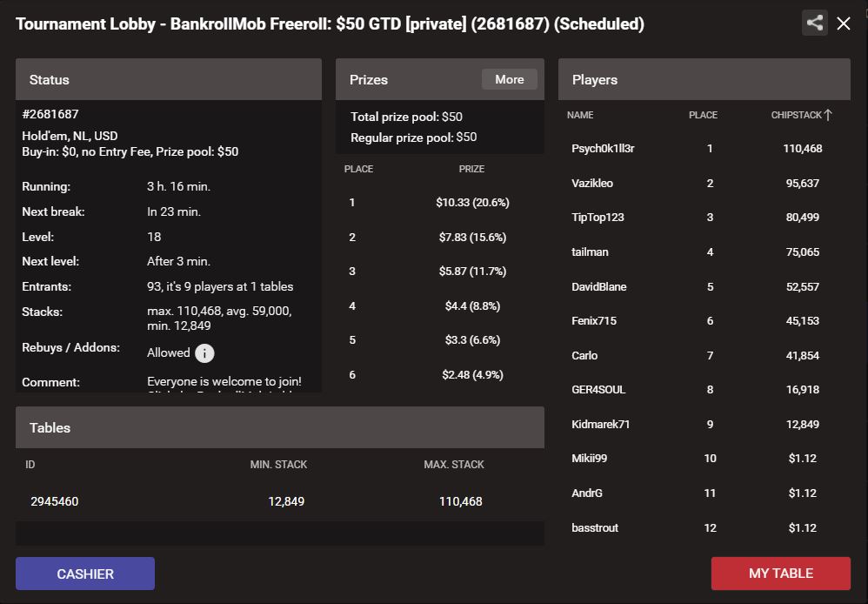Screen dimensions: 868x604
Task: Click the Next break value "In 23 min."
Action: coord(174,211)
